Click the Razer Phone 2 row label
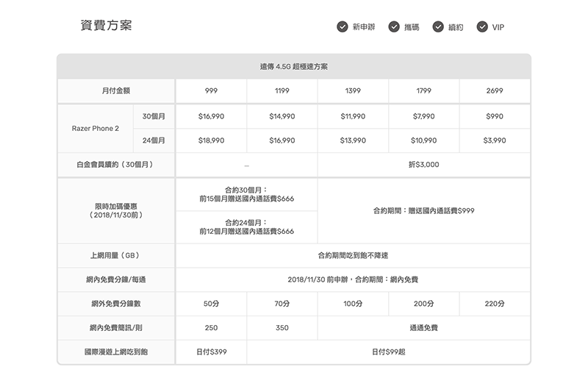 tap(95, 128)
